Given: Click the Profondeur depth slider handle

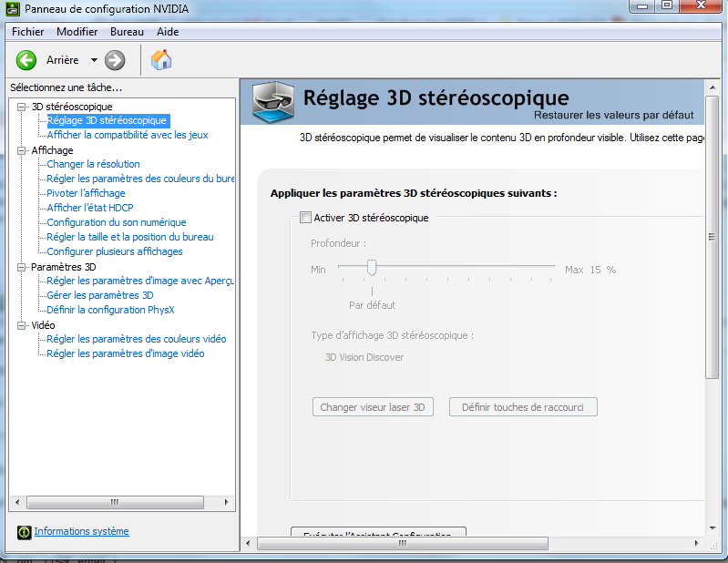Looking at the screenshot, I should click(x=372, y=267).
